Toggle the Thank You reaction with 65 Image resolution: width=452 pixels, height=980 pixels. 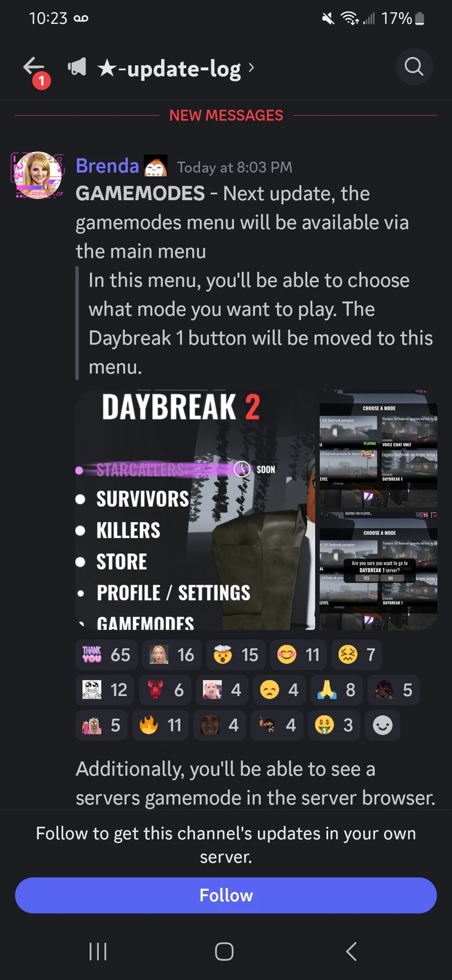(x=107, y=655)
